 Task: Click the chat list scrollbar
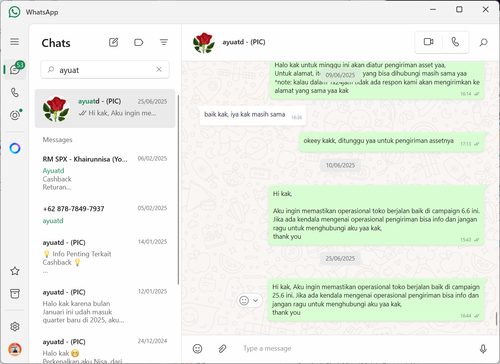coord(178,190)
